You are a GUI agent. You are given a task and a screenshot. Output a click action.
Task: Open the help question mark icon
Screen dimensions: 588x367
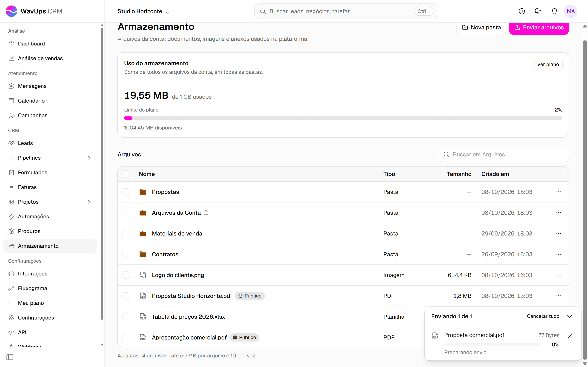(522, 11)
